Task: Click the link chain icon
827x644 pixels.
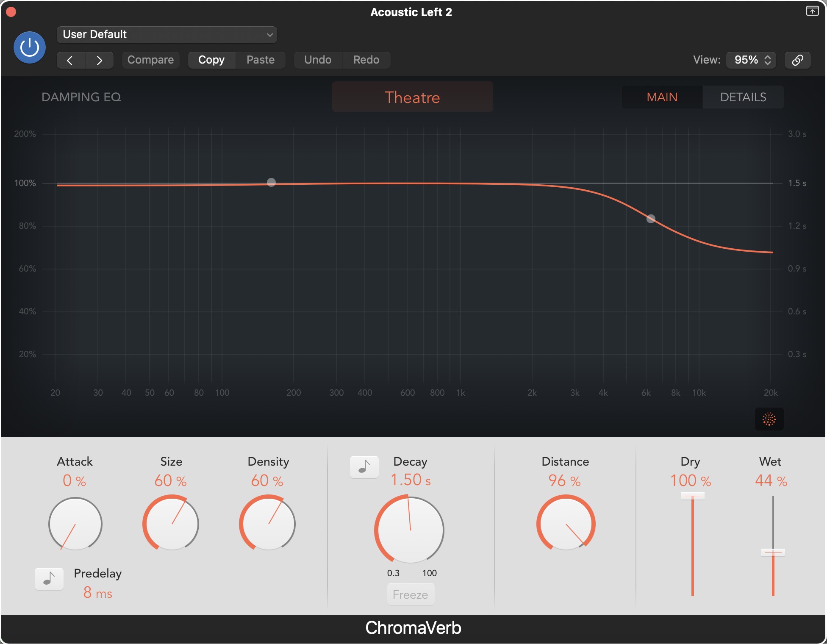Action: click(x=798, y=60)
